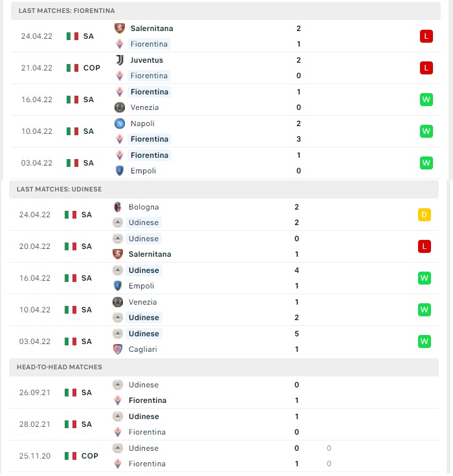Open the Napoli team link
The image size is (453, 476).
click(142, 124)
